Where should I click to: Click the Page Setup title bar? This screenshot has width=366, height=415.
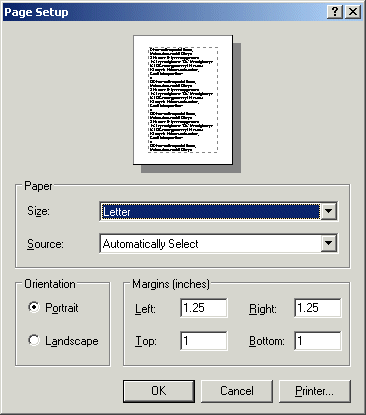pyautogui.click(x=163, y=12)
